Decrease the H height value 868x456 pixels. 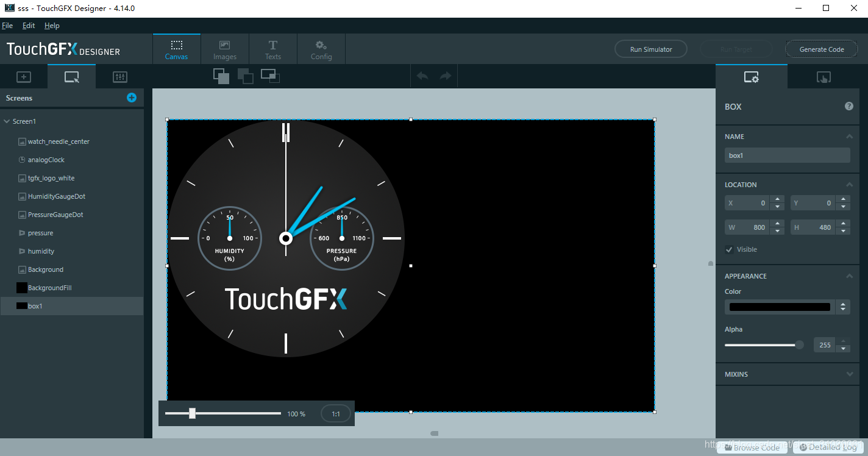tap(843, 231)
